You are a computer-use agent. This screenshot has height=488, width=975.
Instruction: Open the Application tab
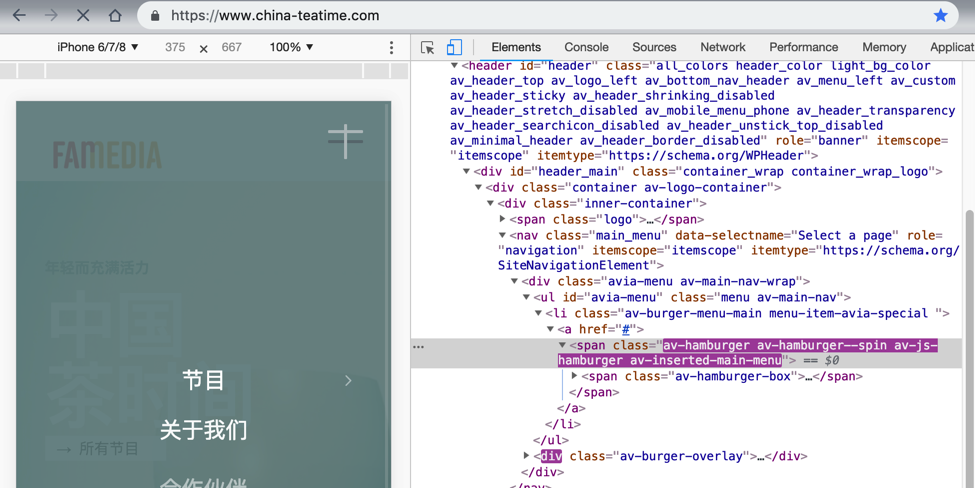point(952,47)
